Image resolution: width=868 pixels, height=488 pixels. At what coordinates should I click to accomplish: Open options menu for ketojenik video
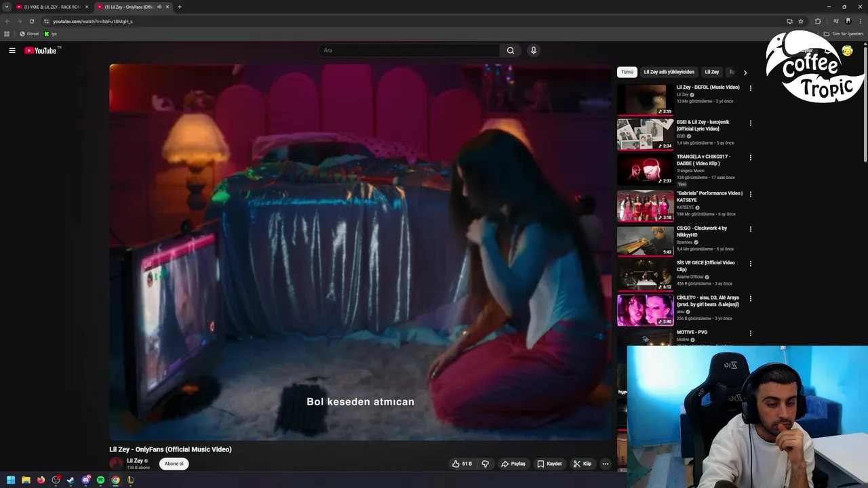click(750, 123)
